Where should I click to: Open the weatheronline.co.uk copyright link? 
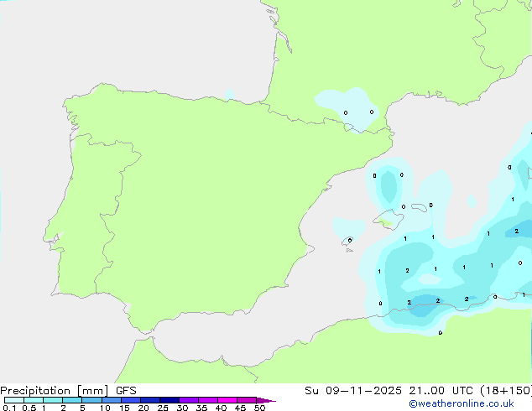[x=462, y=403]
